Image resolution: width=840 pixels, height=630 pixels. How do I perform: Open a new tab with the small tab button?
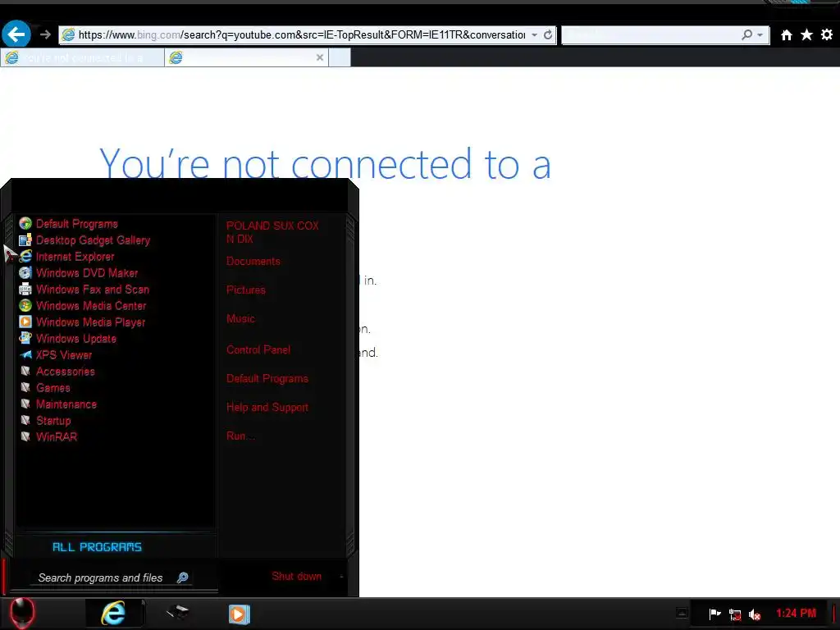pyautogui.click(x=340, y=57)
